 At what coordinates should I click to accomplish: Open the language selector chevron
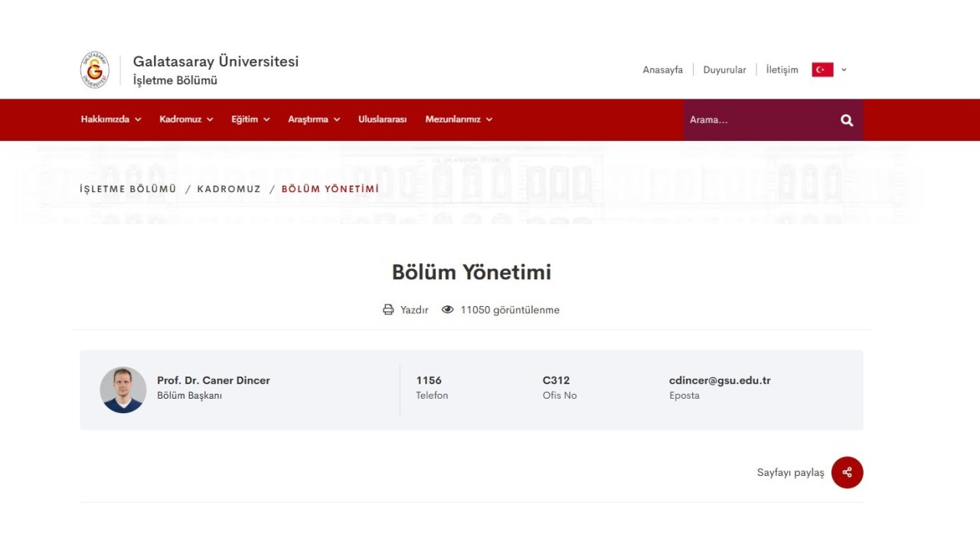(x=844, y=70)
